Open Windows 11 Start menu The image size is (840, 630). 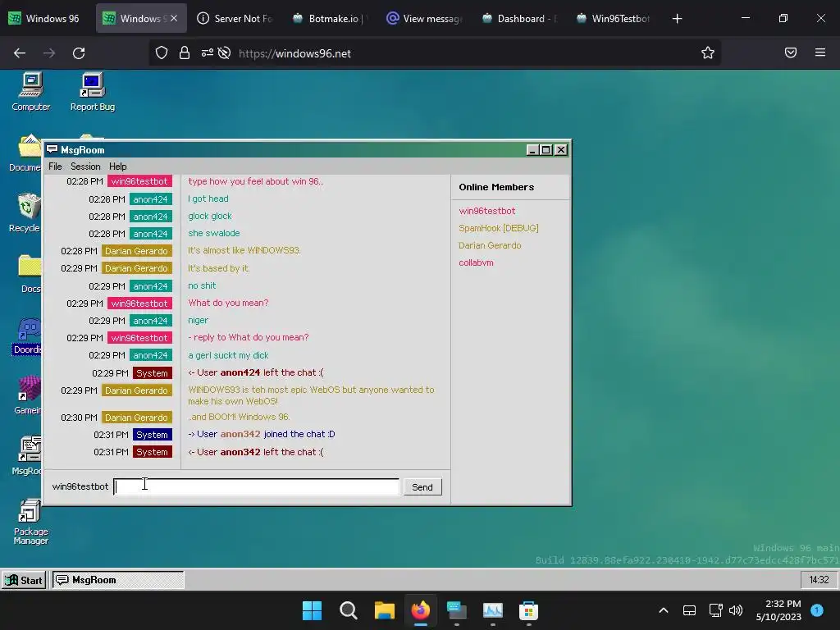pyautogui.click(x=312, y=610)
